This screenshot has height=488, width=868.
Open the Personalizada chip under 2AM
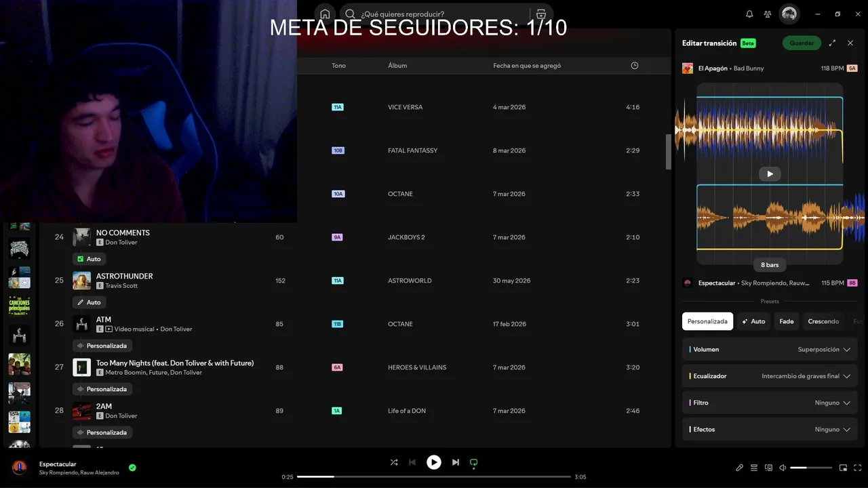click(x=102, y=432)
